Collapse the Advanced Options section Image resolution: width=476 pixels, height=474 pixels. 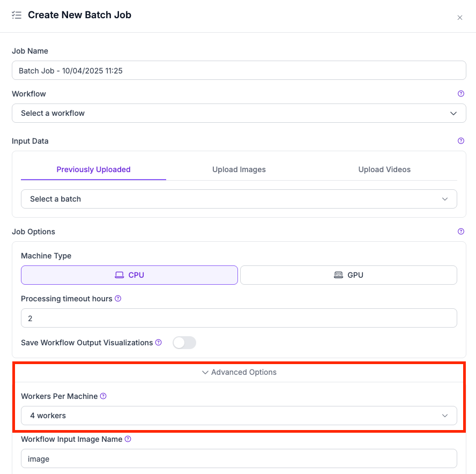click(239, 372)
